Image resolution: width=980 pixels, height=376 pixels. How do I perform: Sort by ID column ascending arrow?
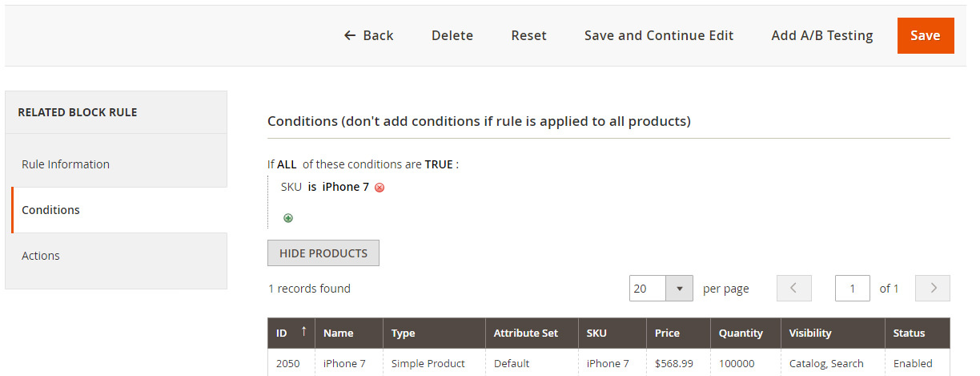[x=303, y=331]
